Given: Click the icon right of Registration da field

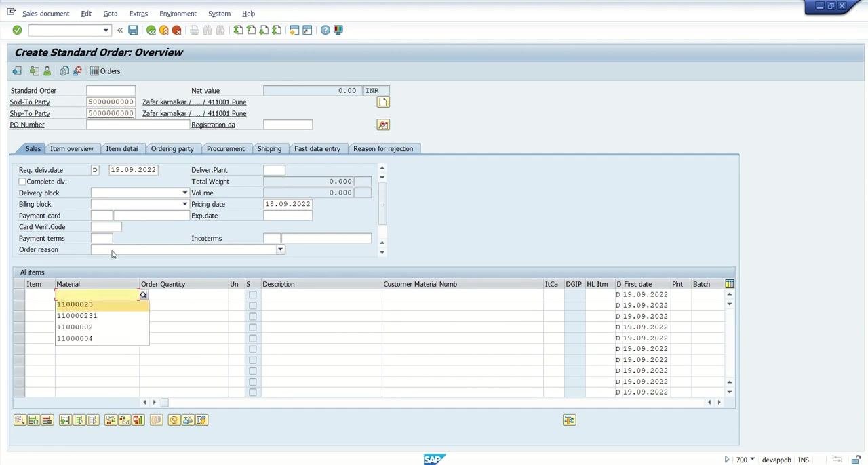Looking at the screenshot, I should [x=383, y=125].
